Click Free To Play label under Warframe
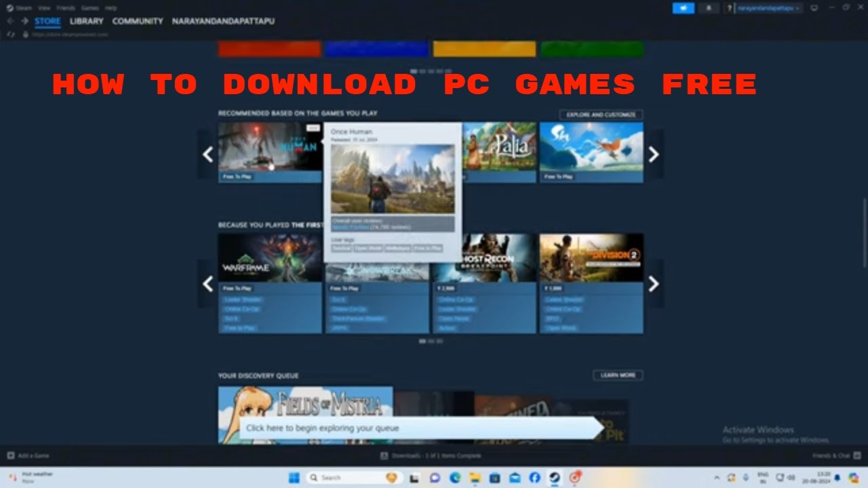The height and width of the screenshot is (488, 868). click(237, 288)
